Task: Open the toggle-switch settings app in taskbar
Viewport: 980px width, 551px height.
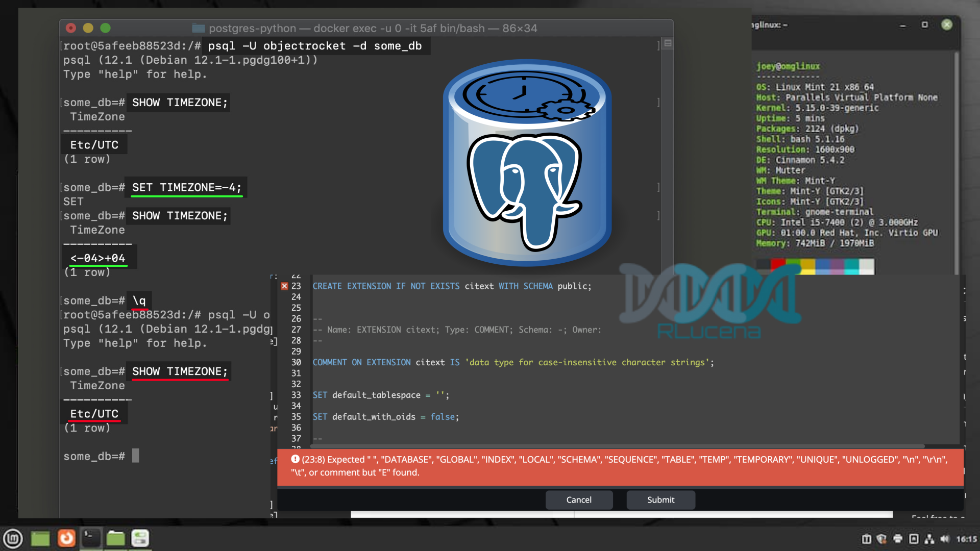Action: 140,538
